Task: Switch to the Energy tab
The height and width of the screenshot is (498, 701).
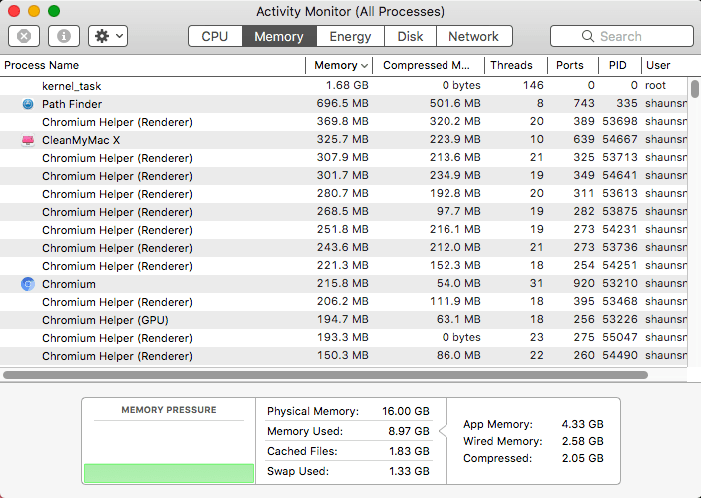Action: click(350, 36)
